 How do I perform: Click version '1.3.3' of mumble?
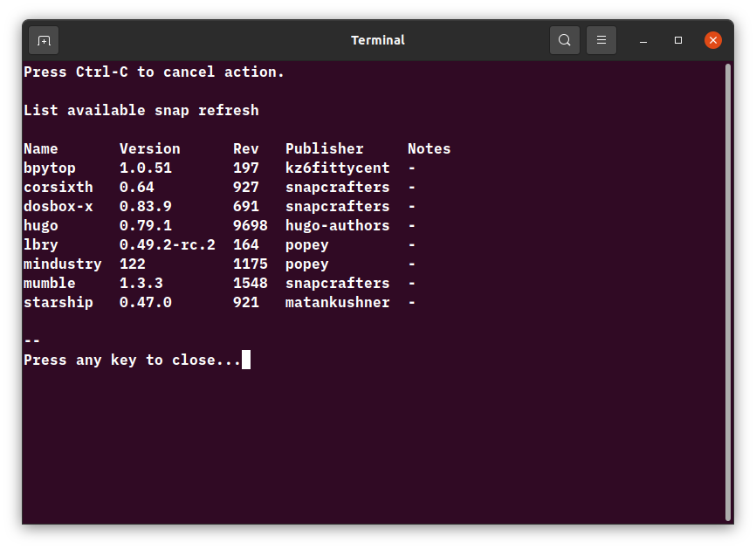tap(141, 283)
